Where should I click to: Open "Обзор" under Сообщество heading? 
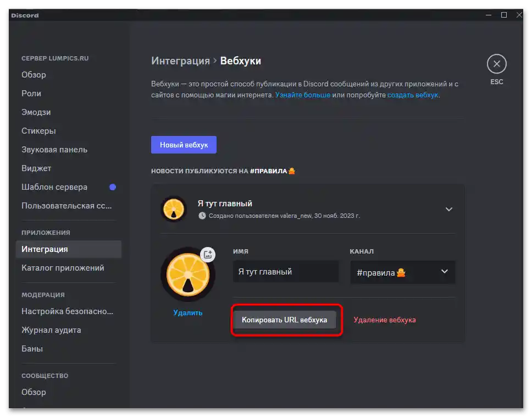[x=34, y=392]
